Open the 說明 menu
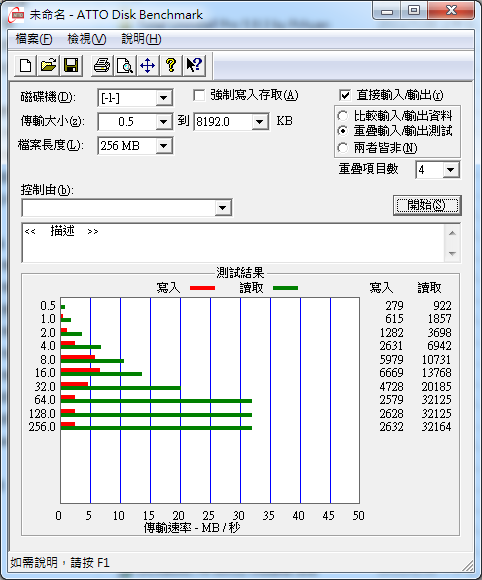482x580 pixels. pos(141,39)
